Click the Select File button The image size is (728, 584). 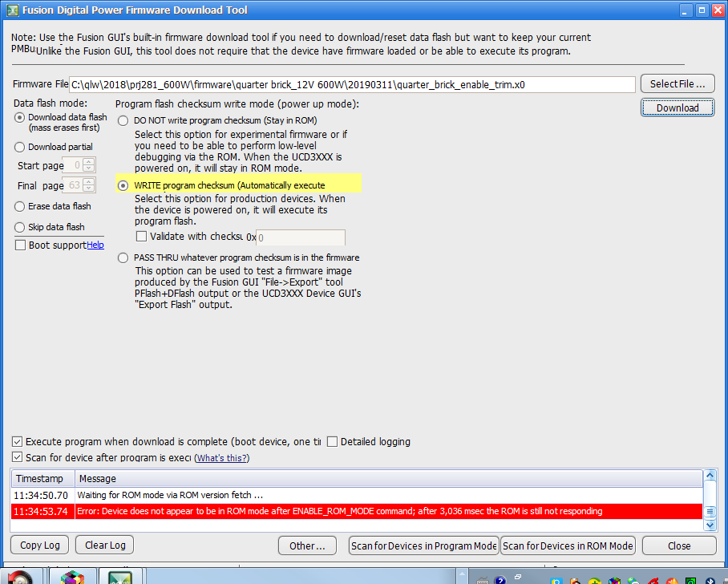[677, 84]
